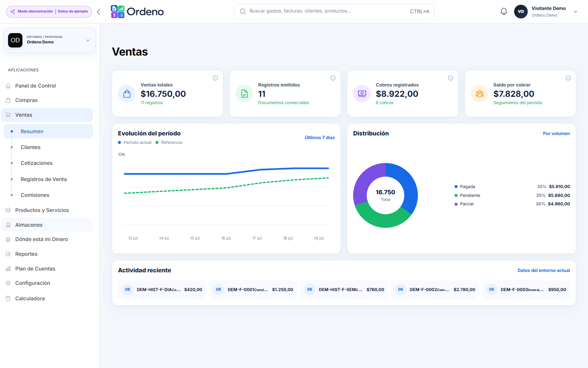
Task: Click the document icon in Registros emitidos
Action: (x=244, y=93)
